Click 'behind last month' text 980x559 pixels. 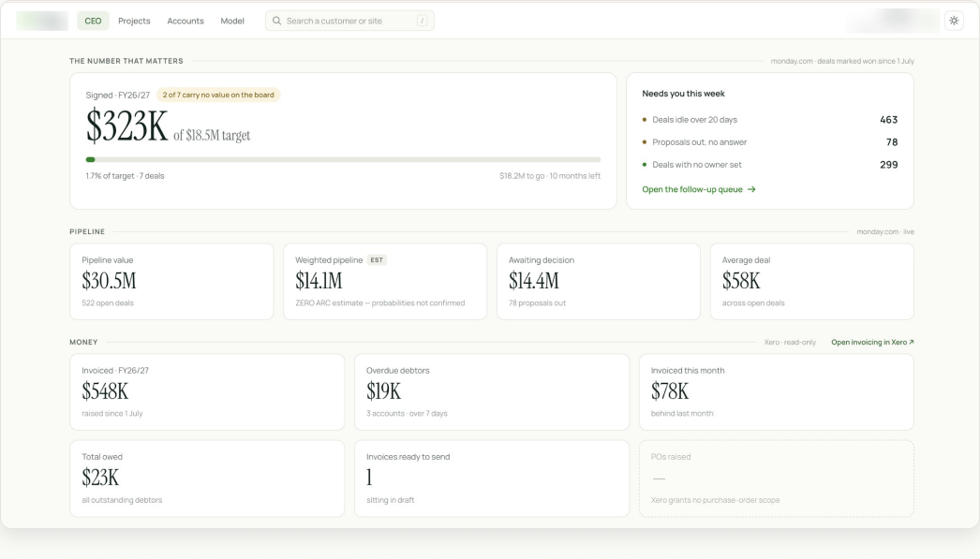coord(682,414)
